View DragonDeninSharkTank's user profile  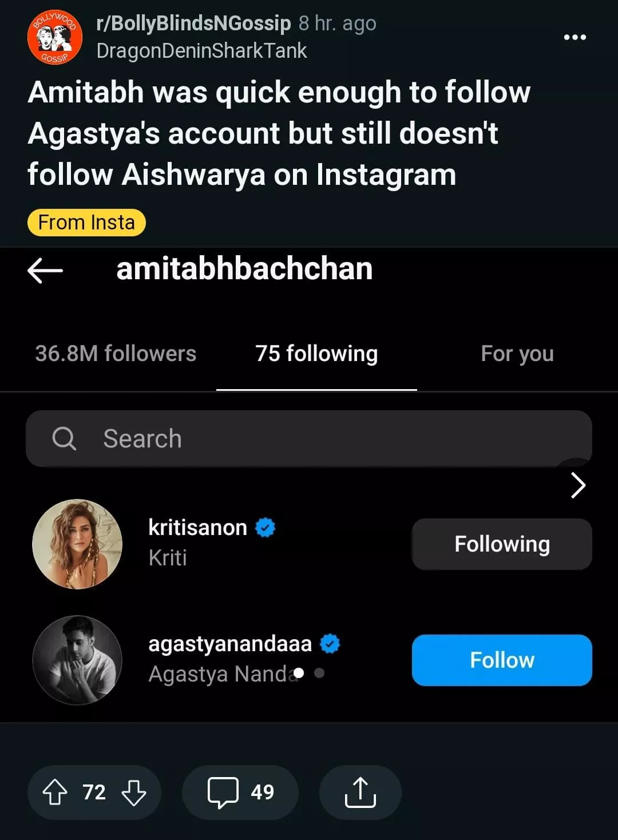(202, 51)
